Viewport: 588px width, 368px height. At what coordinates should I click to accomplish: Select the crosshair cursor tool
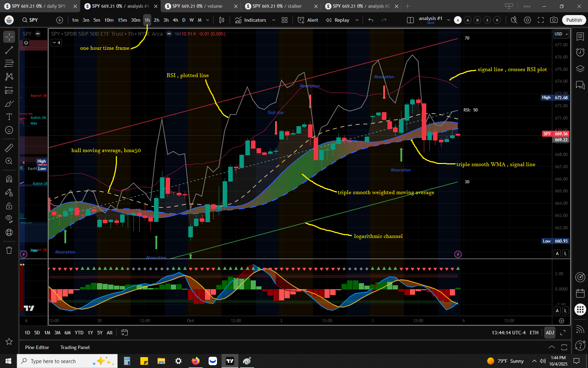(9, 37)
